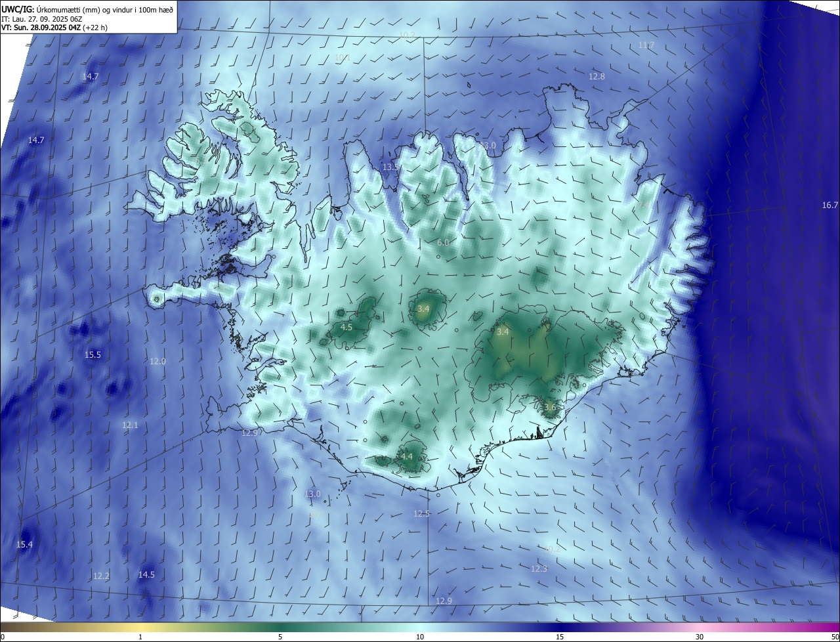Click the map value label '12.5'
840x642 pixels.
point(421,514)
